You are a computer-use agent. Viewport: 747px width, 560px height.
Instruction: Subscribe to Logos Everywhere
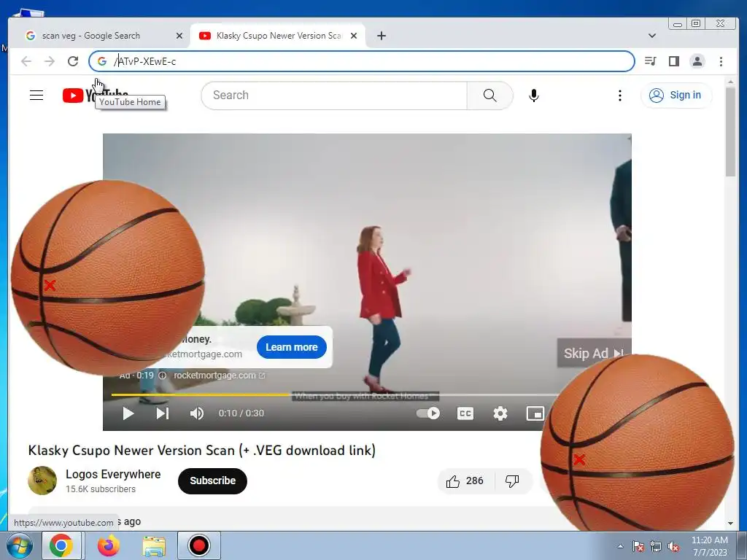pos(212,481)
